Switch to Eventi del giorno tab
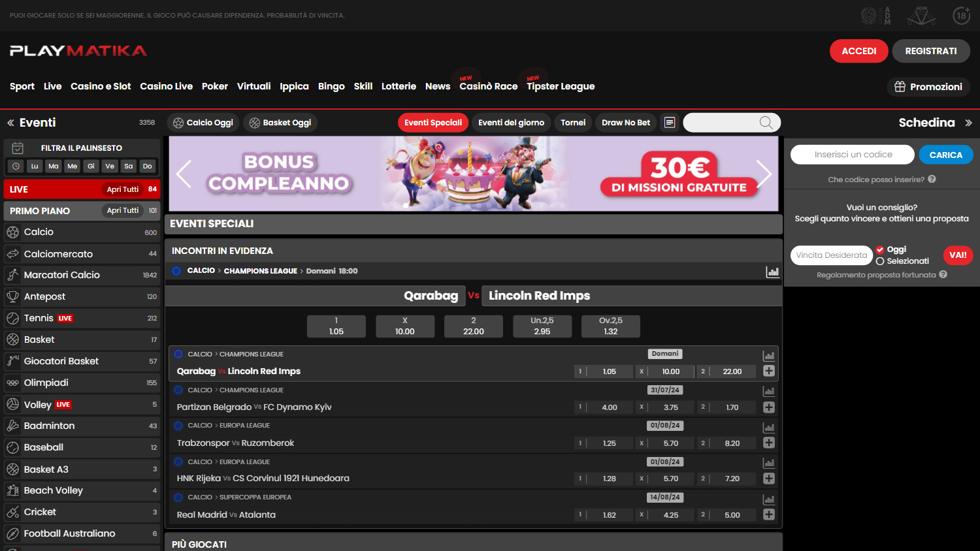Viewport: 980px width, 551px height. (512, 123)
